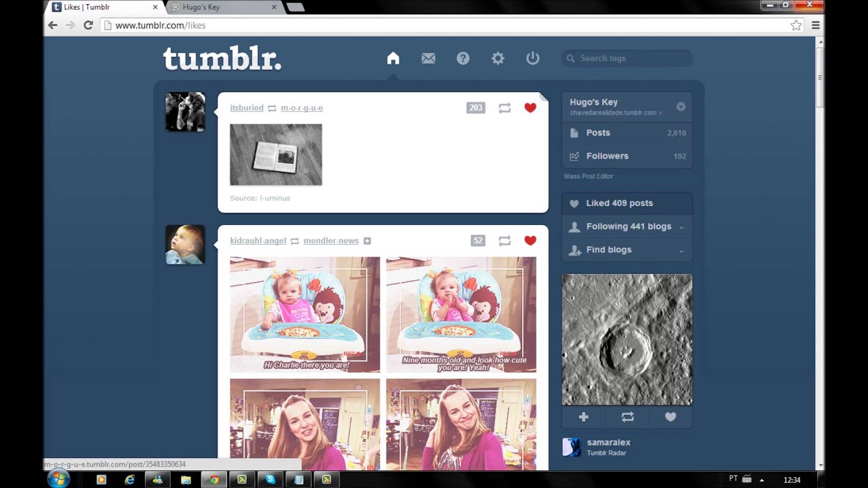Open the itsburied blog link
The image size is (868, 488).
(x=247, y=108)
